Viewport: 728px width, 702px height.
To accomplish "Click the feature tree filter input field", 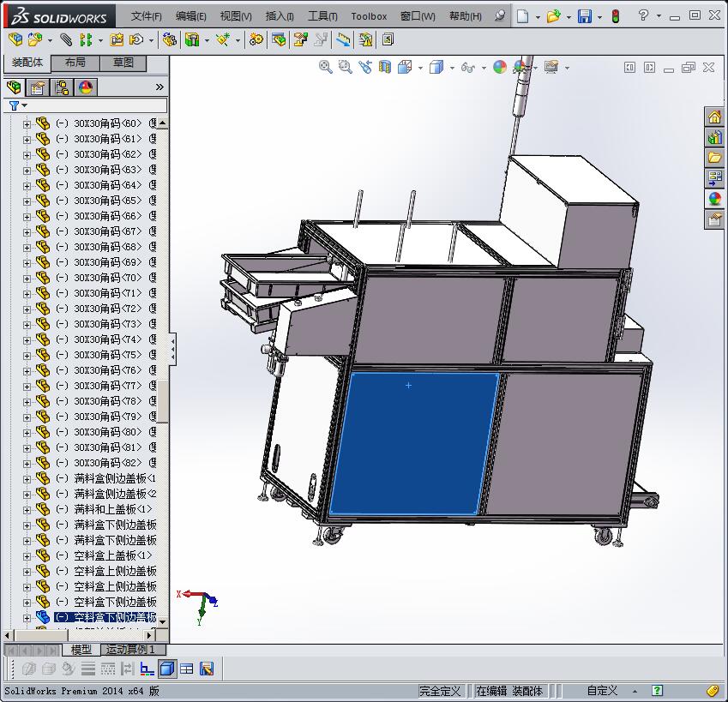I will tap(98, 105).
